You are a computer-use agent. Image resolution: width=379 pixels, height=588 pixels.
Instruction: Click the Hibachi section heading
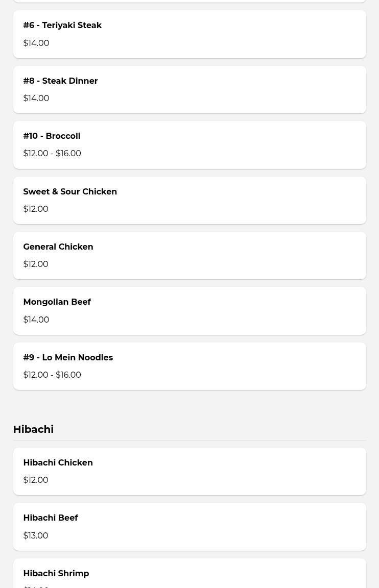click(x=33, y=429)
